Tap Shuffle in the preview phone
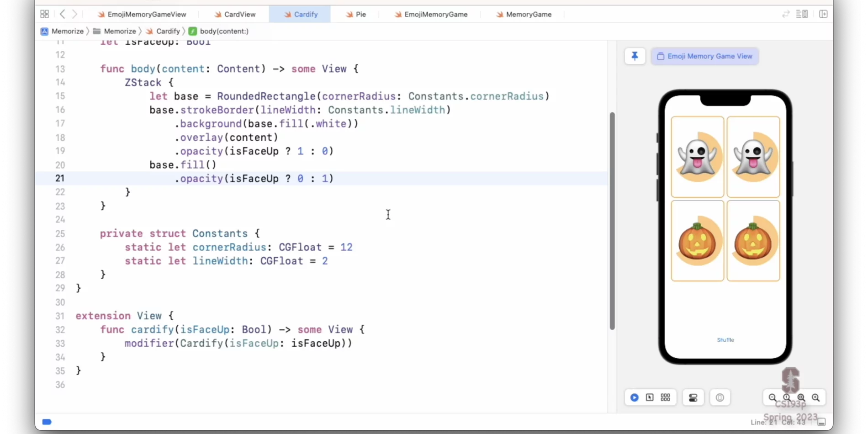The width and height of the screenshot is (868, 434). click(725, 340)
